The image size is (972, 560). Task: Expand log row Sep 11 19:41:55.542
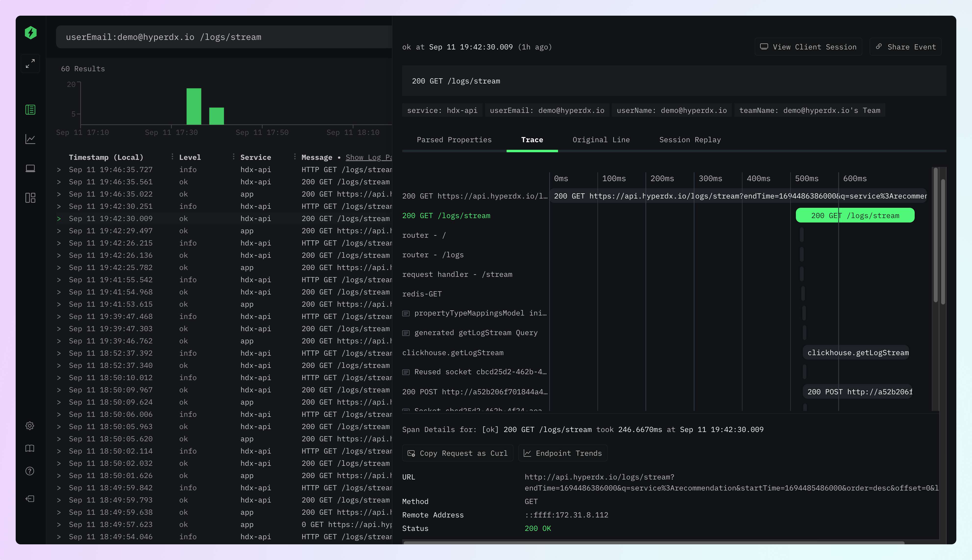[x=59, y=280]
